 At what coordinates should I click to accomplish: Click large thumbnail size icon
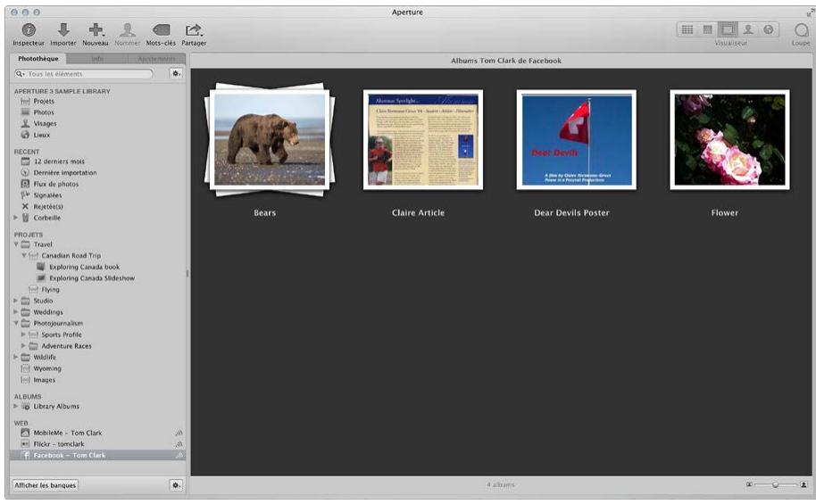tap(804, 484)
